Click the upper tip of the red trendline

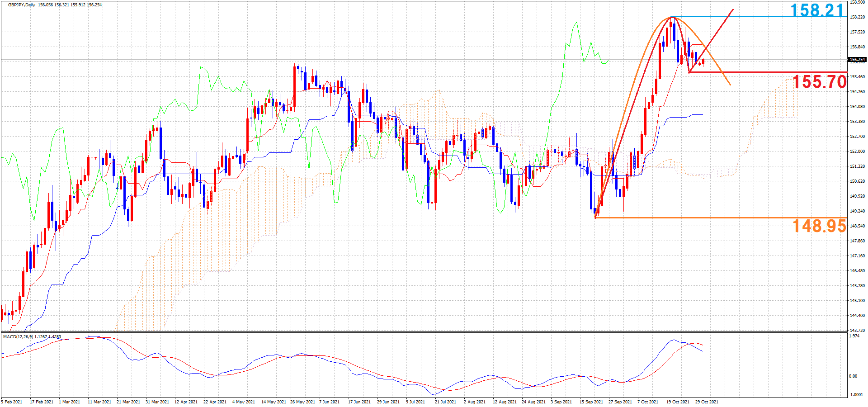[733, 9]
